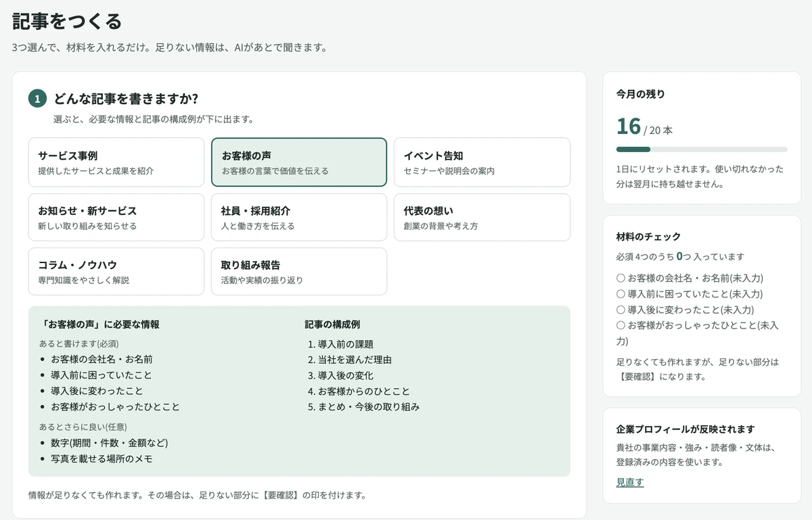Click the monthly remaining quota progress bar
This screenshot has width=812, height=520.
[702, 149]
